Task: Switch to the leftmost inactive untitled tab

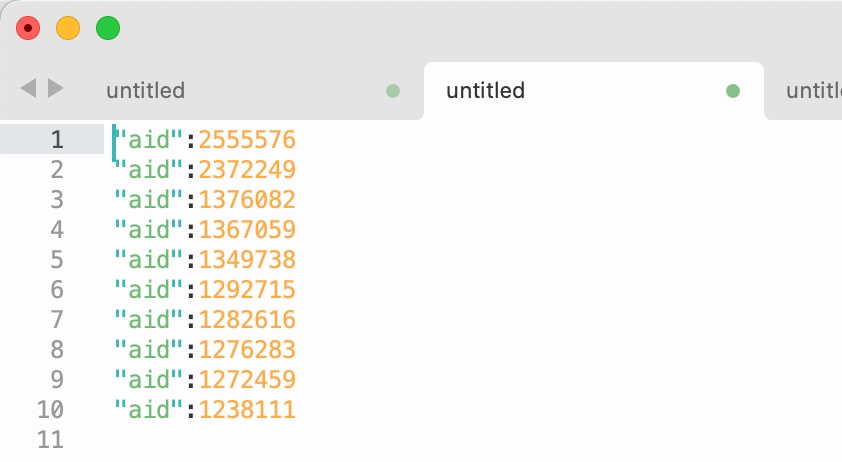Action: pos(146,91)
